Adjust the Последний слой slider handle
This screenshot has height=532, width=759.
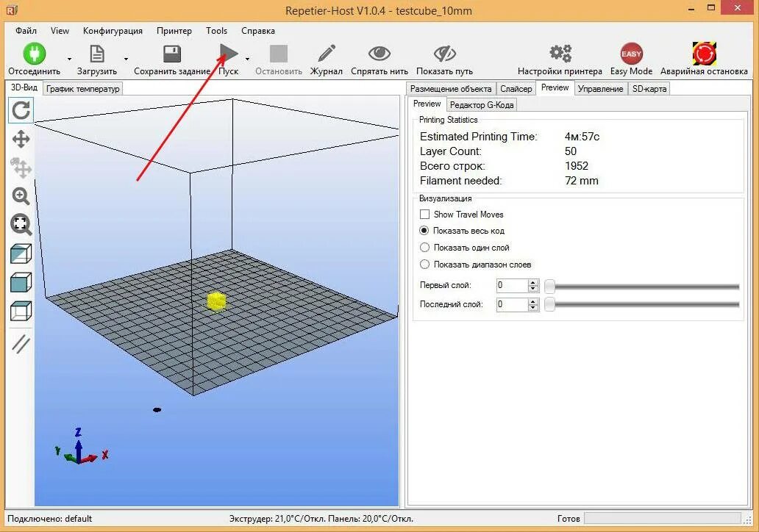click(x=549, y=304)
